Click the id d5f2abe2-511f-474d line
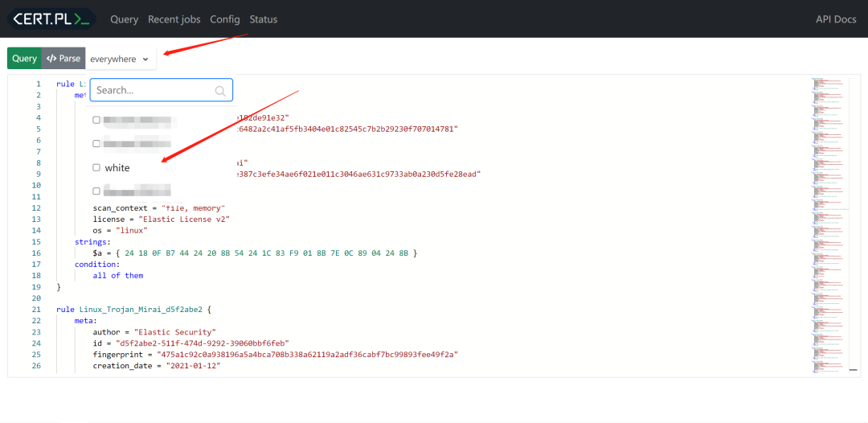The height and width of the screenshot is (423, 868). (x=191, y=343)
